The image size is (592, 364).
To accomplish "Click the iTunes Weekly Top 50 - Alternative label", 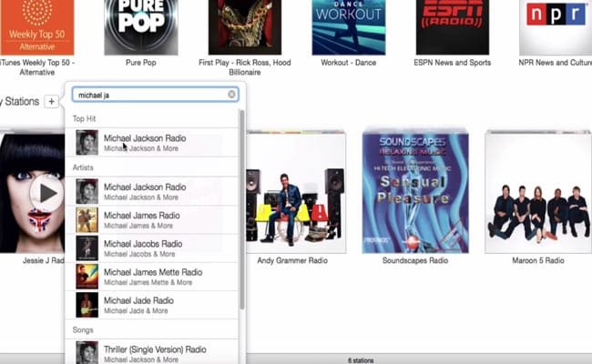I will coord(37,67).
